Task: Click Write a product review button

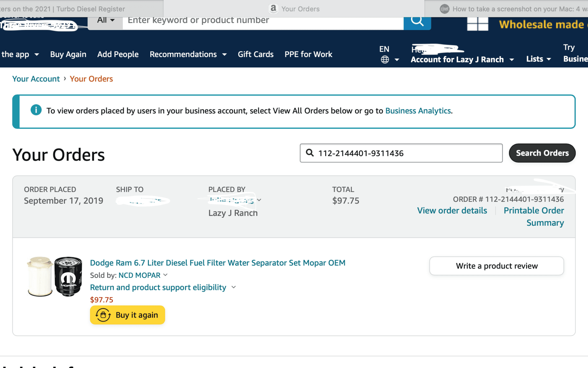Action: [x=496, y=266]
